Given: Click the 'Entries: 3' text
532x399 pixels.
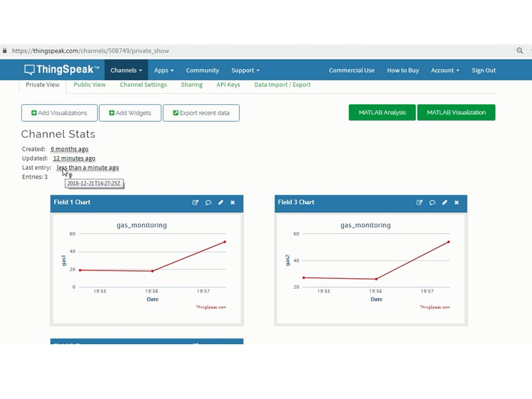Looking at the screenshot, I should 35,177.
